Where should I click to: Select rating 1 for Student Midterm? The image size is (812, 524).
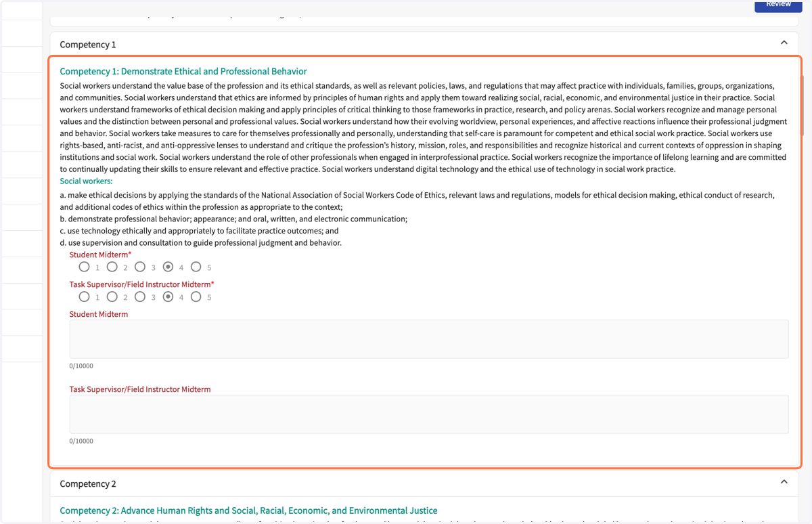click(84, 267)
